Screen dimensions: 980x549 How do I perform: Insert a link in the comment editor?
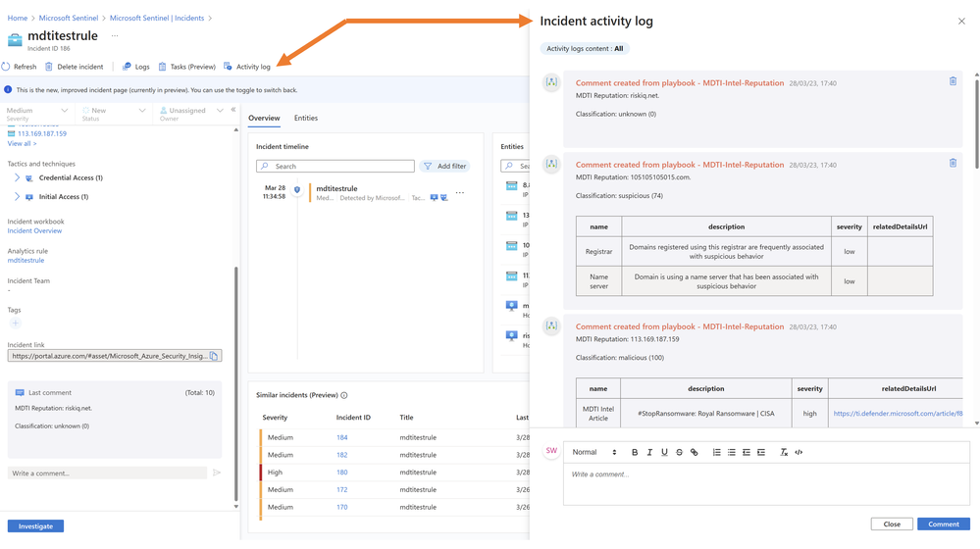click(x=694, y=452)
